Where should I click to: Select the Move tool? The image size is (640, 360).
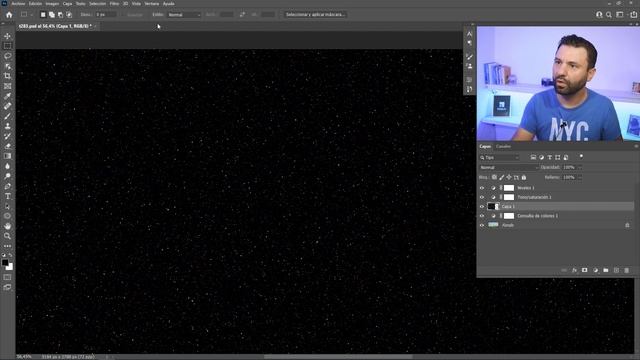7,36
